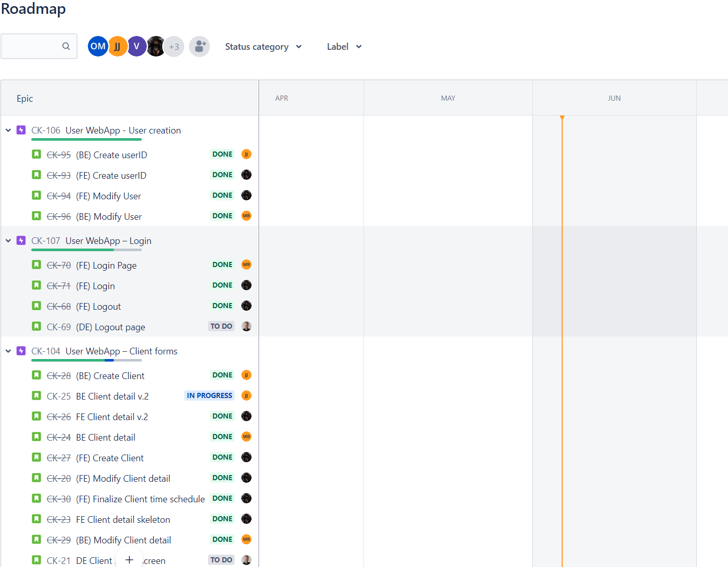Click assignee avatar on CK-25 row
Viewport: 728px width, 567px height.
point(246,395)
